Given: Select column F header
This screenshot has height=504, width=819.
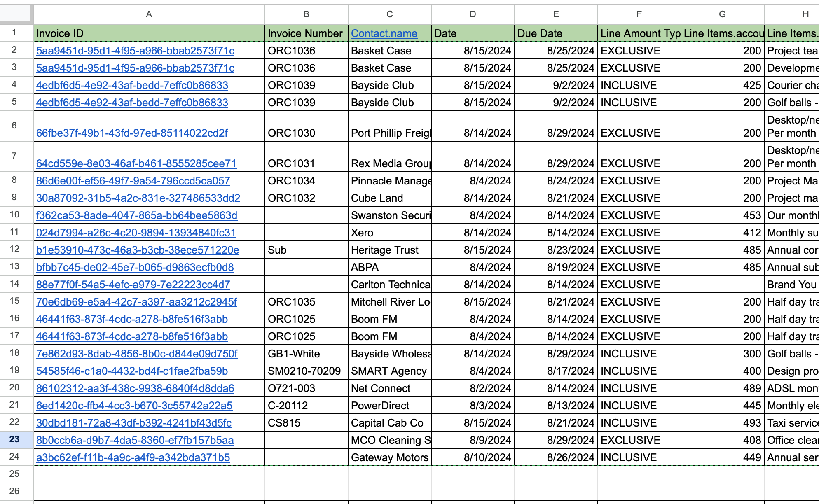Looking at the screenshot, I should [639, 14].
